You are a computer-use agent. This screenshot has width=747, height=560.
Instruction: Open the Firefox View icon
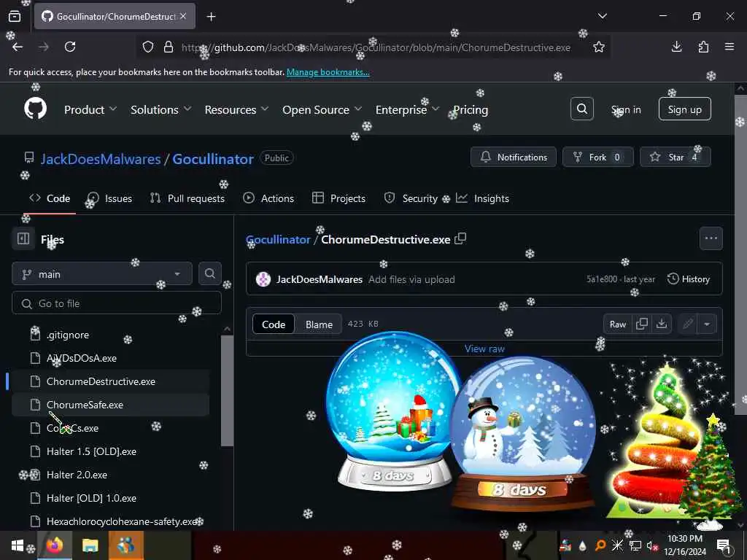click(x=15, y=16)
